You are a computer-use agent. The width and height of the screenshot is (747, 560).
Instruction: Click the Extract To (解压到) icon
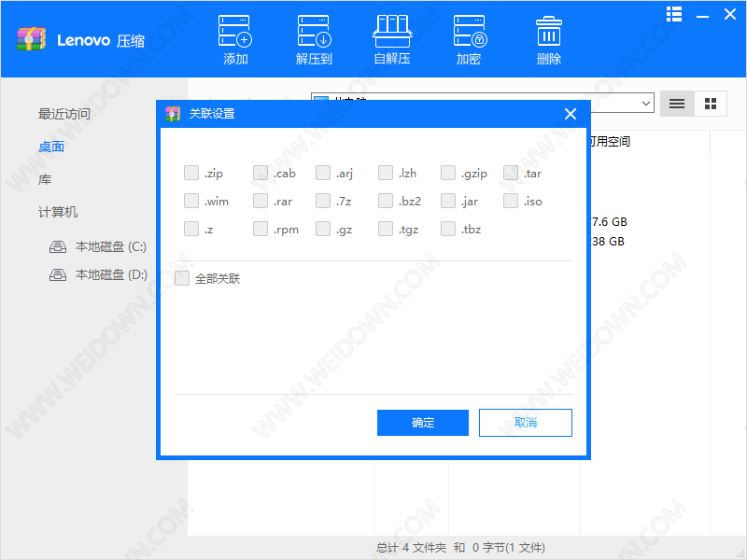314,32
